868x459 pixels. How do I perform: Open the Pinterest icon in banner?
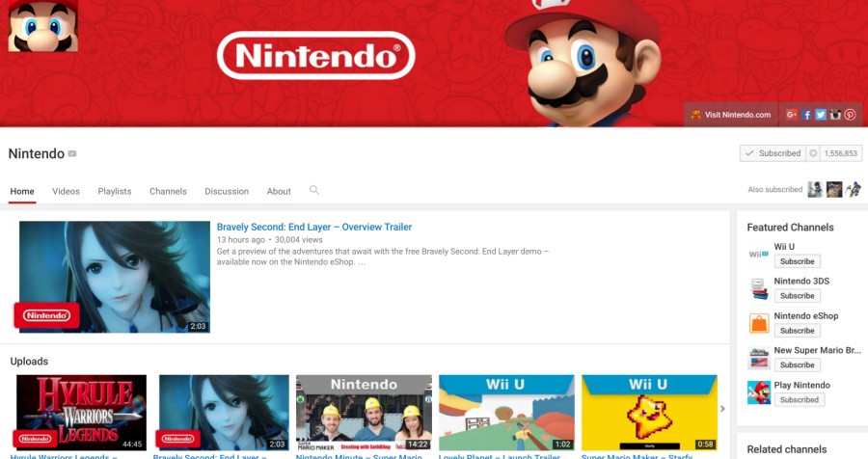pyautogui.click(x=851, y=115)
